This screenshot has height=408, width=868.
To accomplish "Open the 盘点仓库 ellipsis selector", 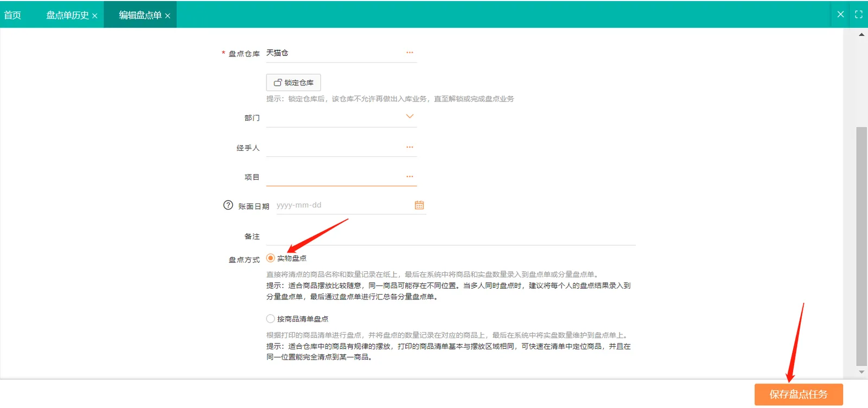I will 410,53.
